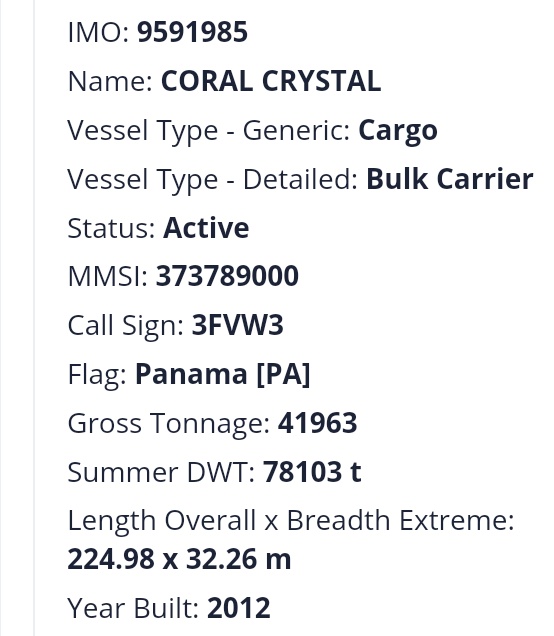Click the call sign 3FVW3
The width and height of the screenshot is (554, 636).
[237, 325]
